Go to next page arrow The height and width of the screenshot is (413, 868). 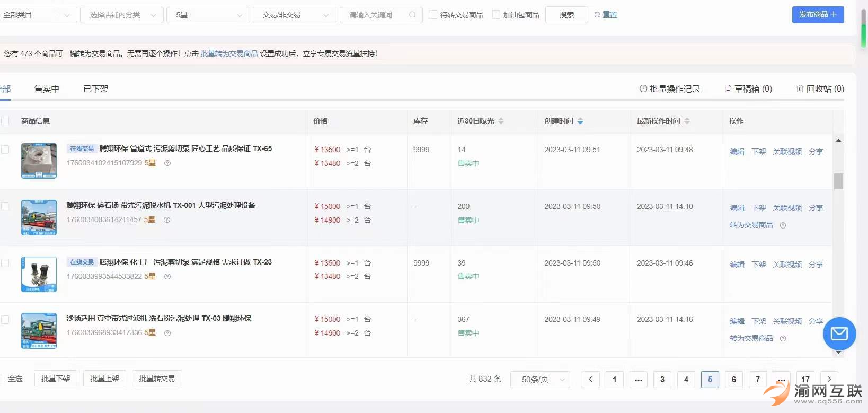click(829, 379)
